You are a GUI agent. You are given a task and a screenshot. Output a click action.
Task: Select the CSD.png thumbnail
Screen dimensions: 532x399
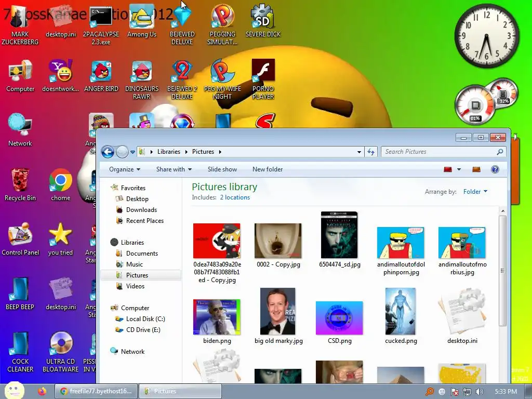[339, 322]
